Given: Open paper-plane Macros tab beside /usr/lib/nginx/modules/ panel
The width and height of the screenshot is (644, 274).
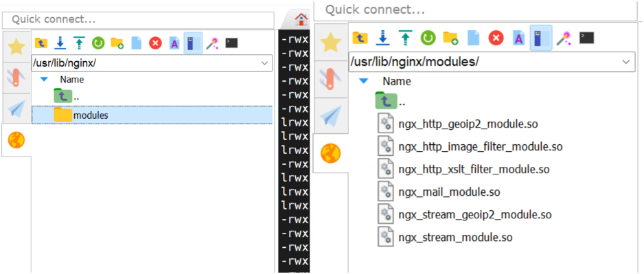Looking at the screenshot, I should click(331, 115).
